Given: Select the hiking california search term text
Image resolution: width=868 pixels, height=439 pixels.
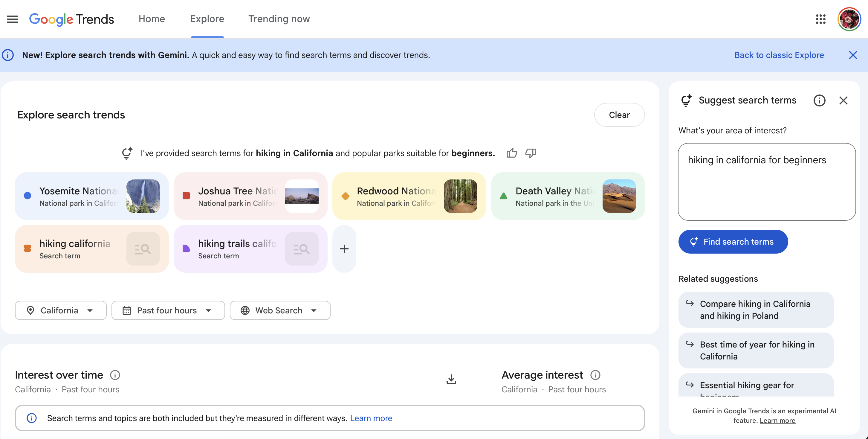Looking at the screenshot, I should 75,243.
